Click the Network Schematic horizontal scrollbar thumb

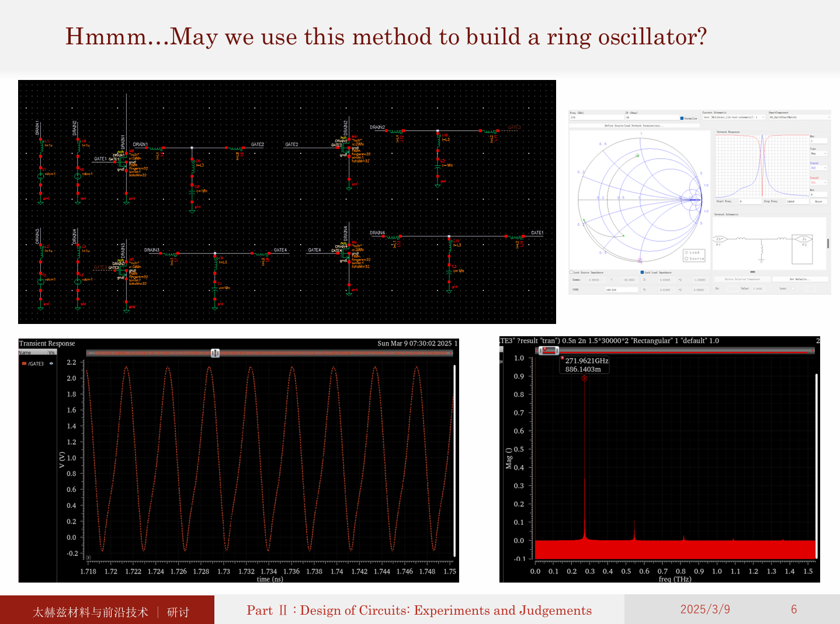coord(752,272)
